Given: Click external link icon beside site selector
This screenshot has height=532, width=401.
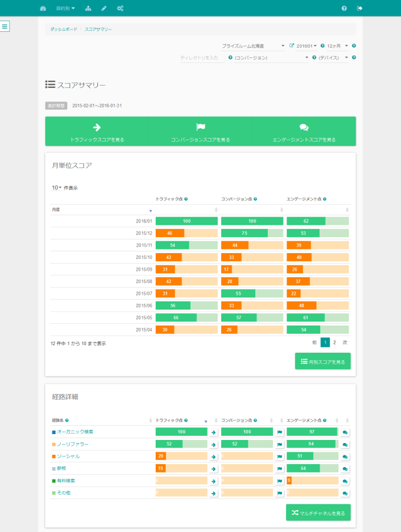Looking at the screenshot, I should pos(291,45).
